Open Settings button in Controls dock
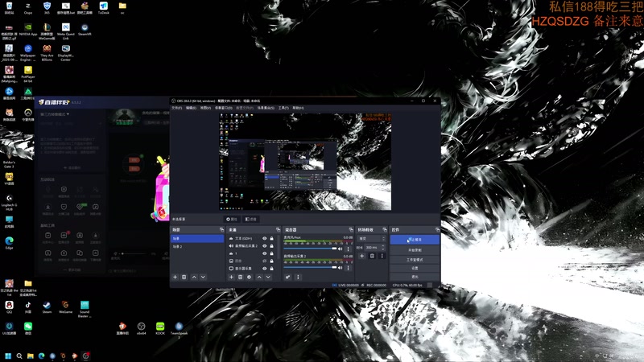 point(415,268)
